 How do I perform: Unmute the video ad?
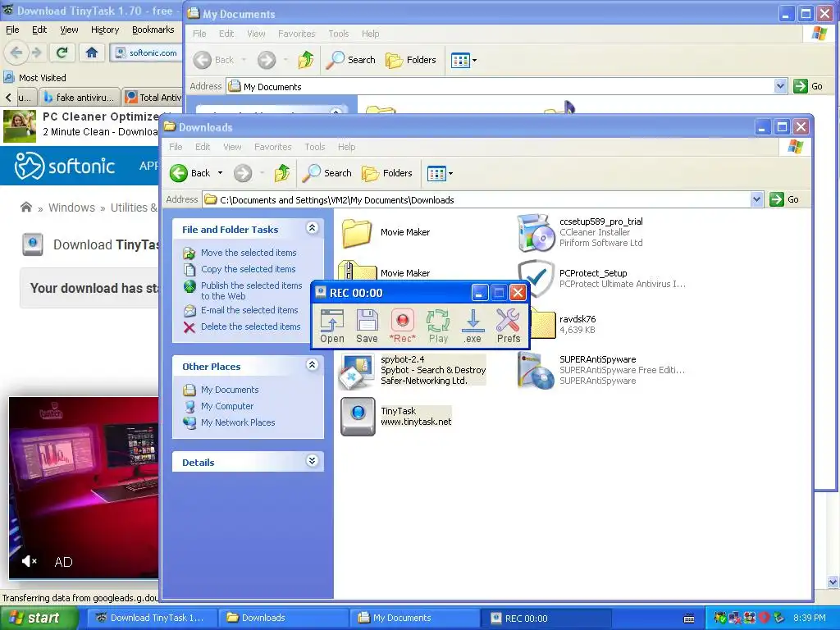[29, 561]
